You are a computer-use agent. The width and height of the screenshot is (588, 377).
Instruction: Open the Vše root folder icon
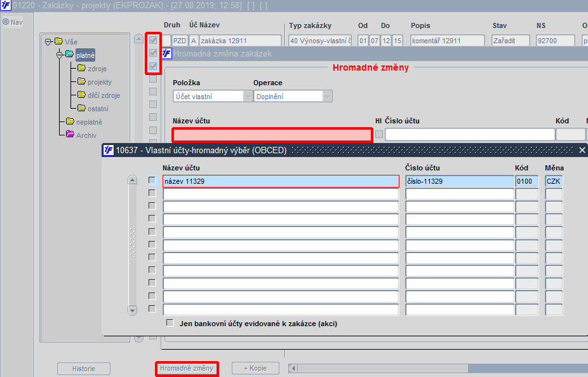pos(58,41)
